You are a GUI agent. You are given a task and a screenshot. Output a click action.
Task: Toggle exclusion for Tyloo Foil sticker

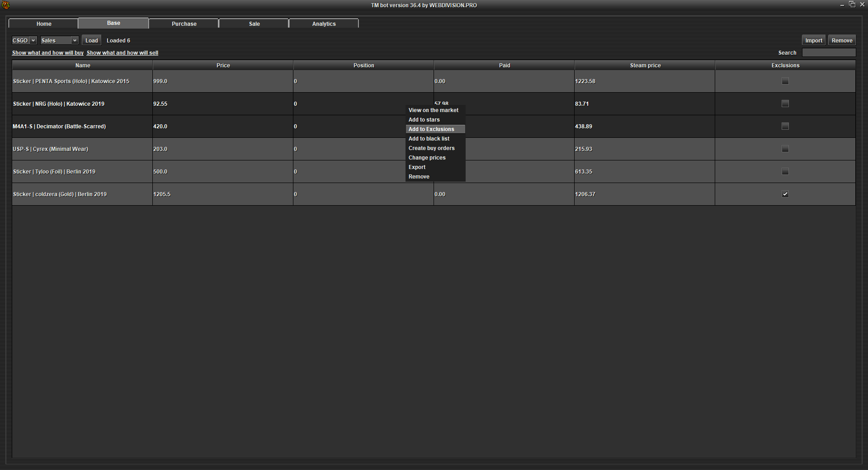[785, 172]
